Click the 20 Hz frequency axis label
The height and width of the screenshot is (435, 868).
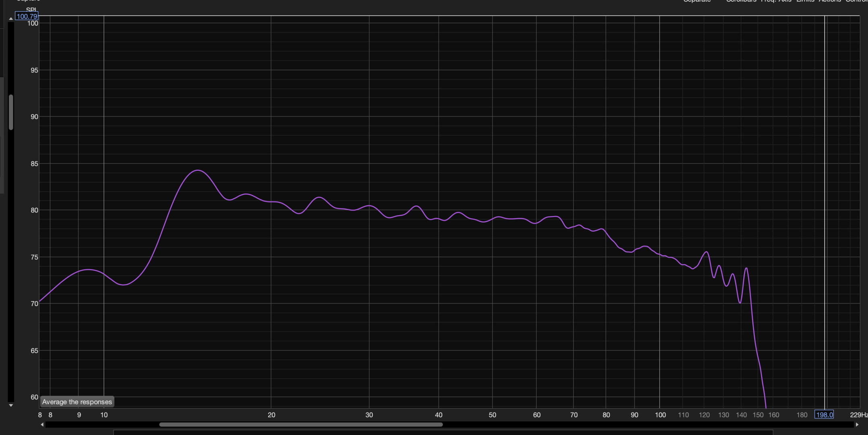click(x=271, y=415)
